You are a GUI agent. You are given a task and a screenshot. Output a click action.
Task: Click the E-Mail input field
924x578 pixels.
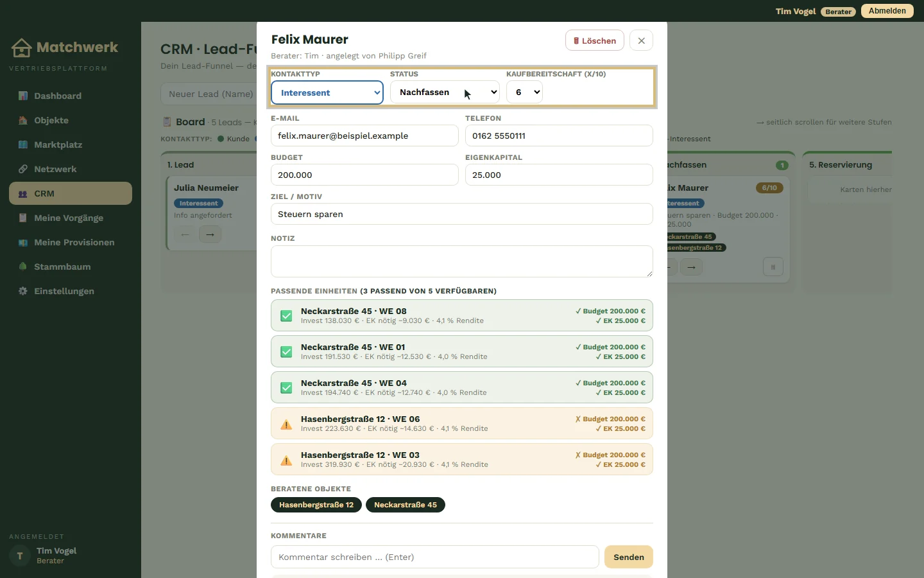pos(364,136)
